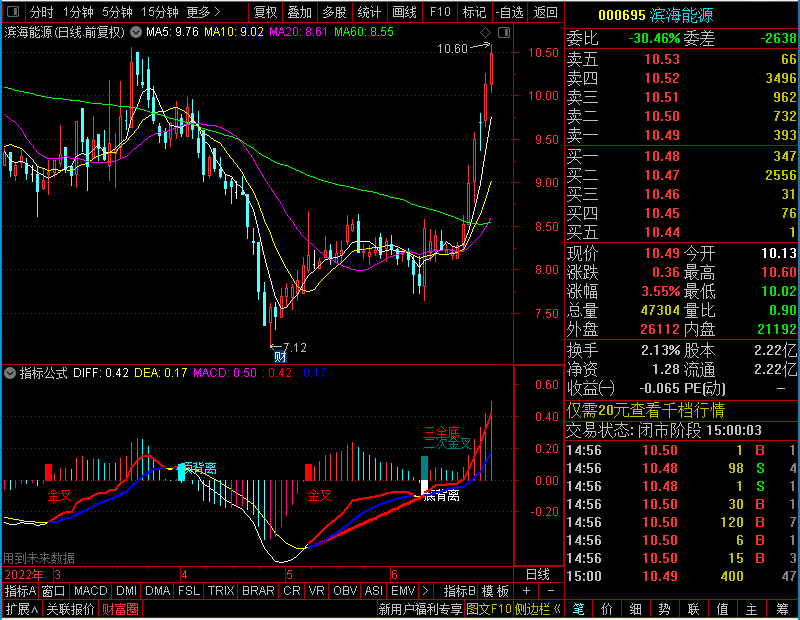The height and width of the screenshot is (620, 800).
Task: Expand the 扩展 panel
Action: click(x=22, y=609)
